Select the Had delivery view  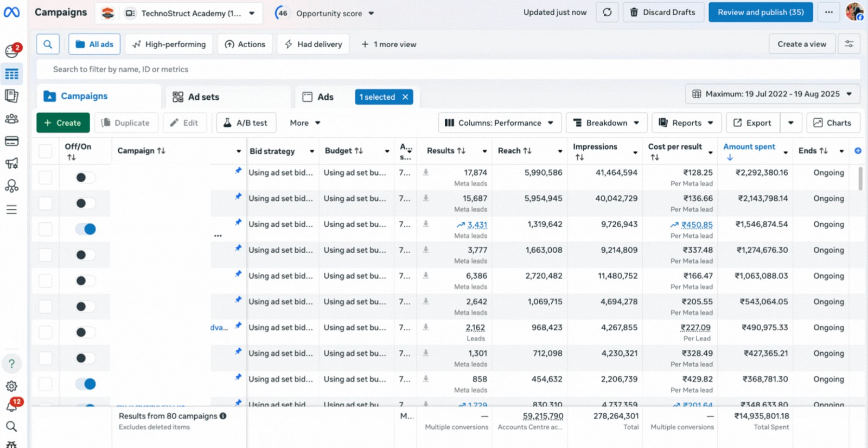(x=313, y=44)
